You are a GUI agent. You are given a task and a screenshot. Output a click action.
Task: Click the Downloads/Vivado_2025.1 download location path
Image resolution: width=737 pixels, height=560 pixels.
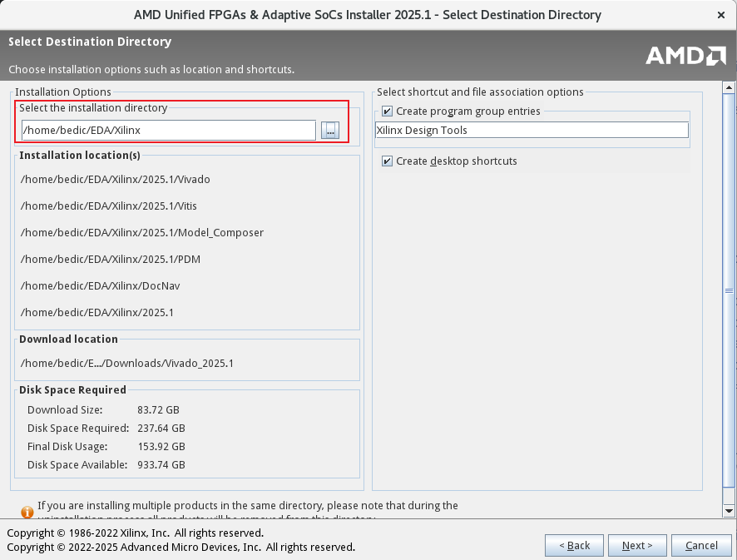[x=127, y=364]
